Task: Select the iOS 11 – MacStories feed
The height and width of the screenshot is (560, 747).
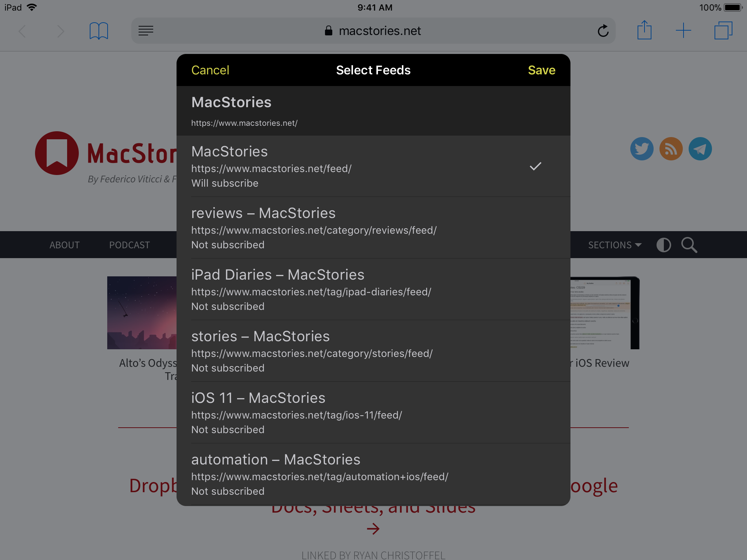Action: point(373,413)
